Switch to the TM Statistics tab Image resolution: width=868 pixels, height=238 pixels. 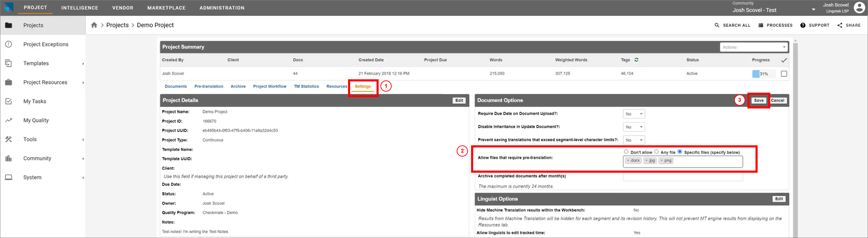307,86
